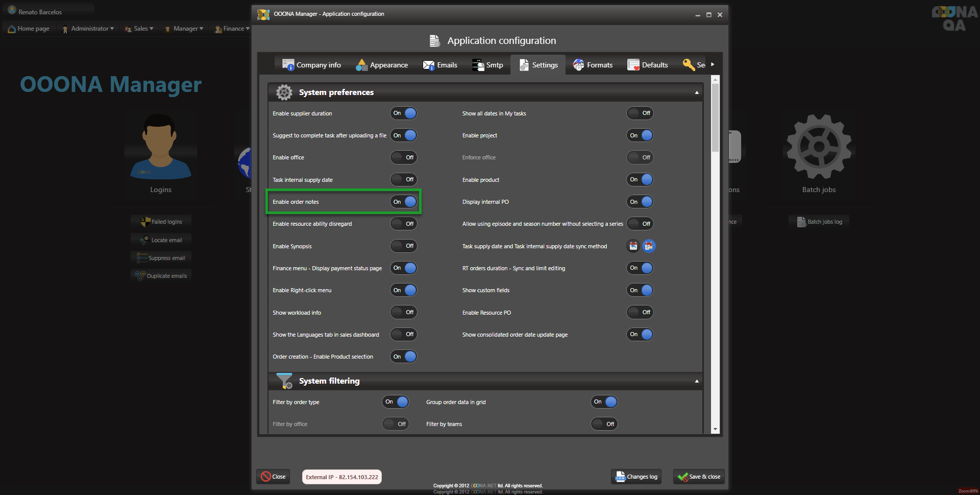Open the Changes log button

point(636,477)
